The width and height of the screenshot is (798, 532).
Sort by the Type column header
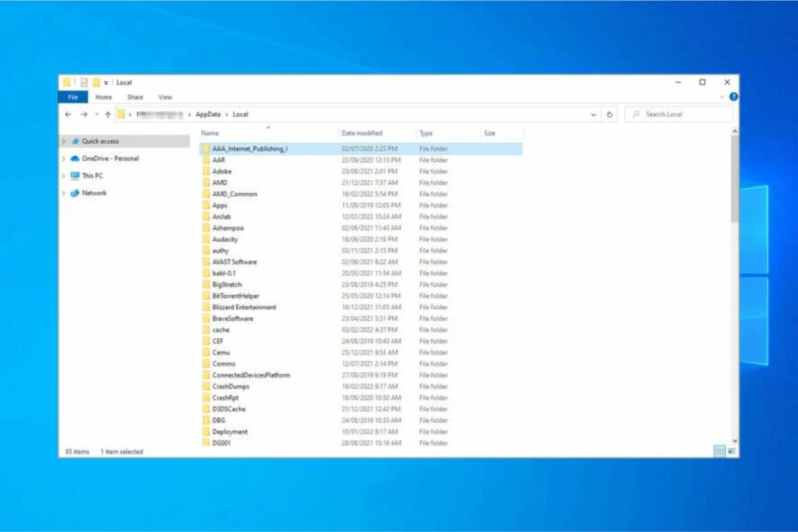448,133
